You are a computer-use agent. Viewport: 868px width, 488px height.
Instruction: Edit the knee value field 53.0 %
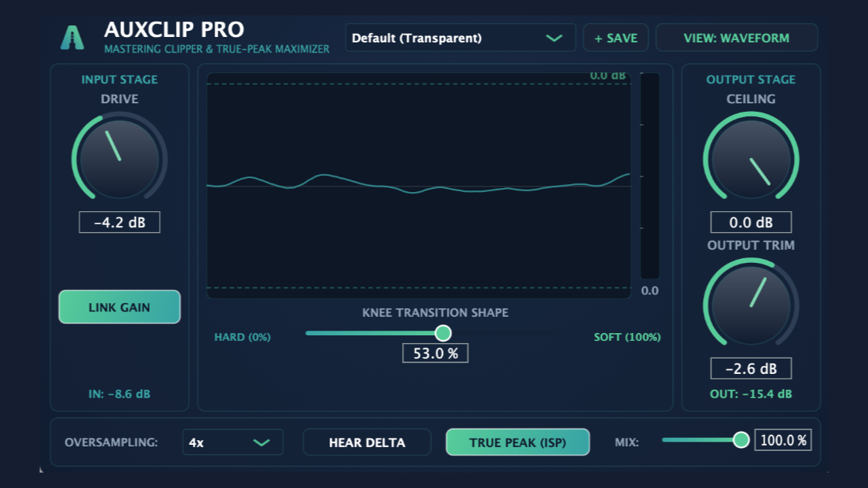435,353
